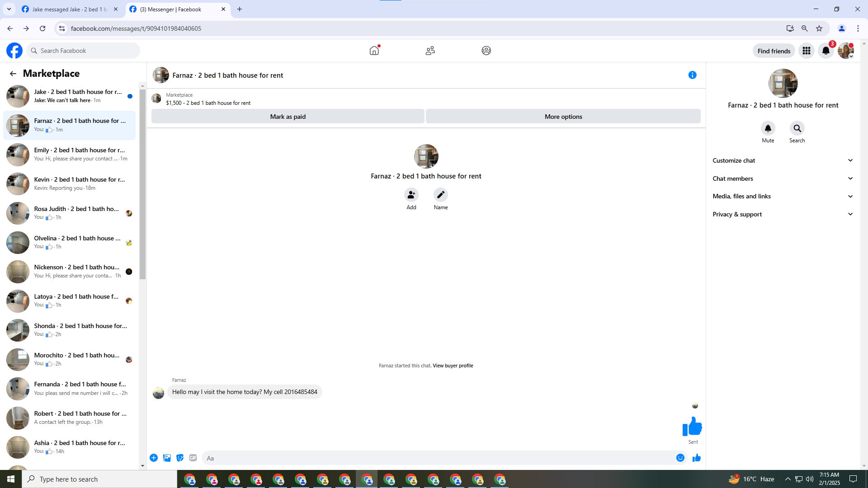Screen dimensions: 868x488
Task: Attach a photo using image icon
Action: coord(167,458)
